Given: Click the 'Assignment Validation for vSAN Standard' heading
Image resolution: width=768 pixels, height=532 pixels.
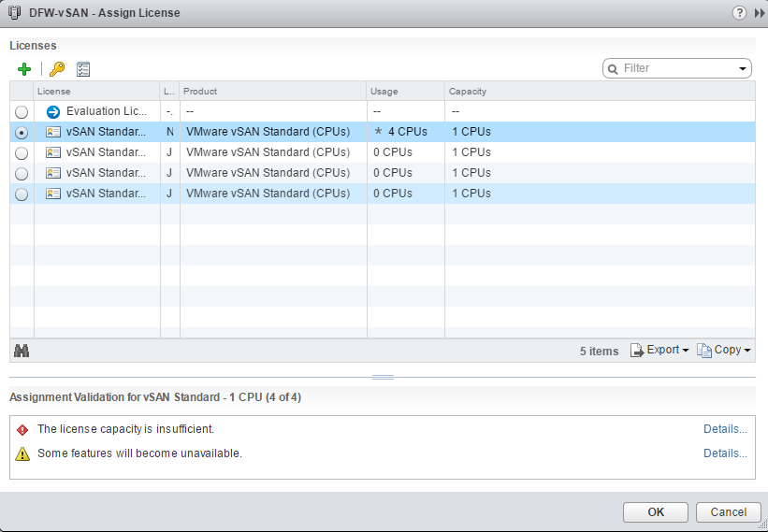Looking at the screenshot, I should (155, 397).
